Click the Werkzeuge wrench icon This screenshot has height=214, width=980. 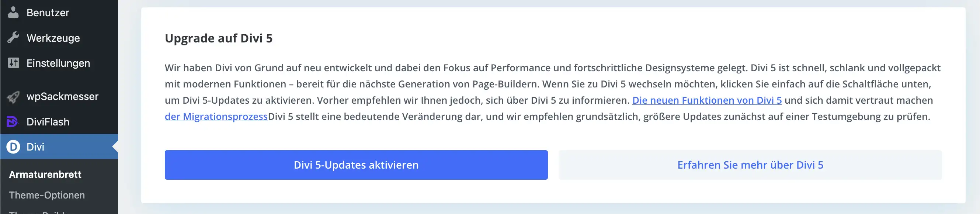click(13, 38)
